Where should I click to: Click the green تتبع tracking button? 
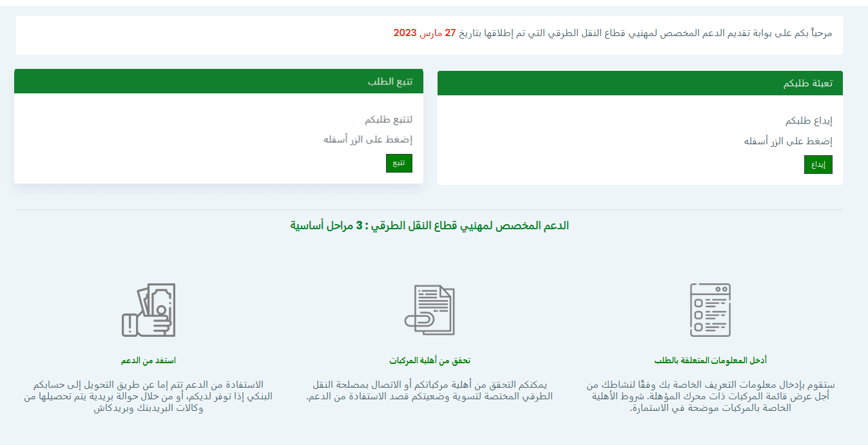[x=399, y=163]
